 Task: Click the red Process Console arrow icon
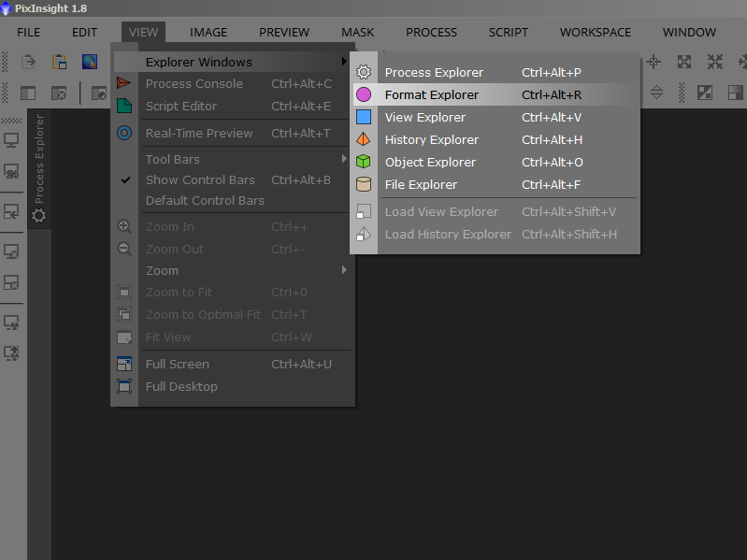[123, 83]
